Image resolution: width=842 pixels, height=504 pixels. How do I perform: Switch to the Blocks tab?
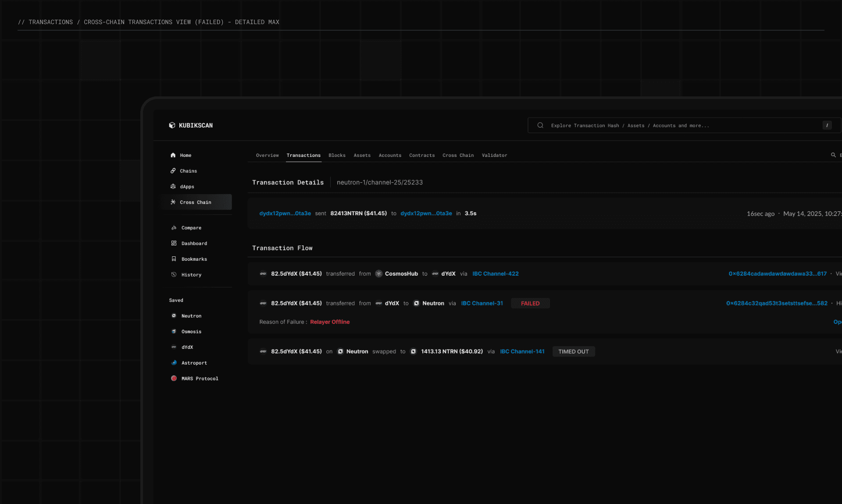(337, 156)
